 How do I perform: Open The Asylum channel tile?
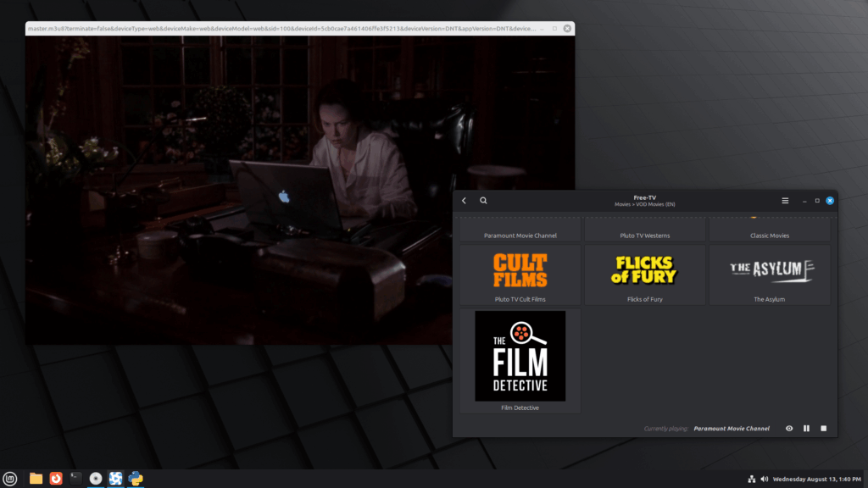(769, 275)
